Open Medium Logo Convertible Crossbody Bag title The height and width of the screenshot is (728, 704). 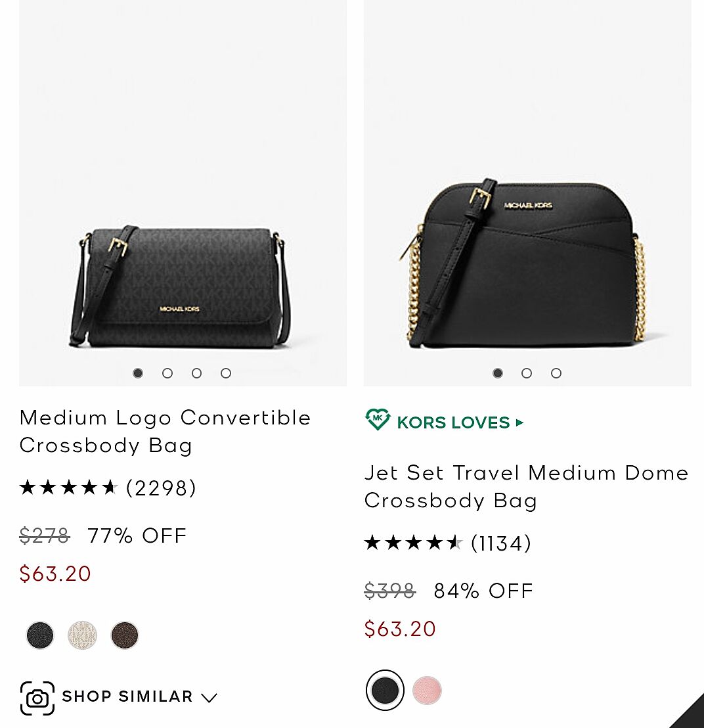(165, 431)
